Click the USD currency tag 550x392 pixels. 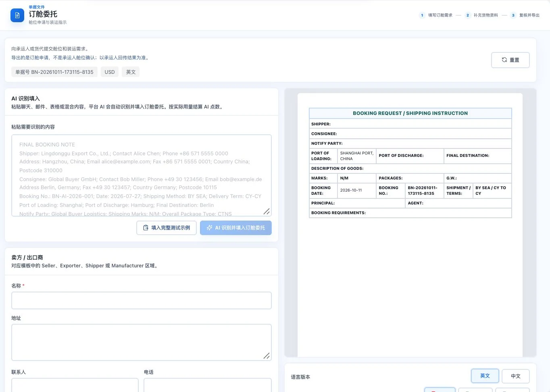[x=110, y=72]
